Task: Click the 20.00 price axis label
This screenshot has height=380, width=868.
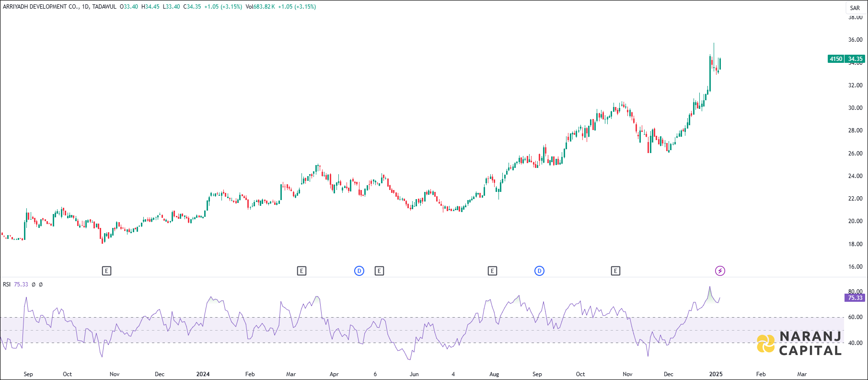Action: [855, 221]
